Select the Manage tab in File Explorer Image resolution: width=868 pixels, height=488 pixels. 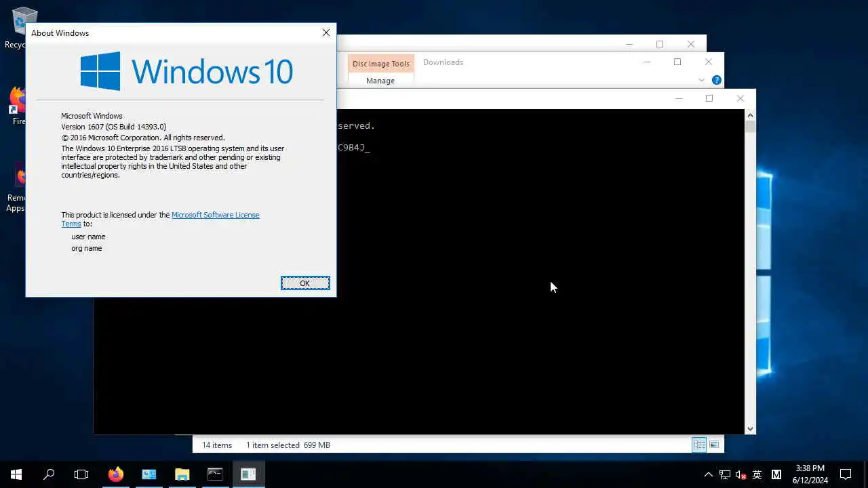(x=380, y=81)
